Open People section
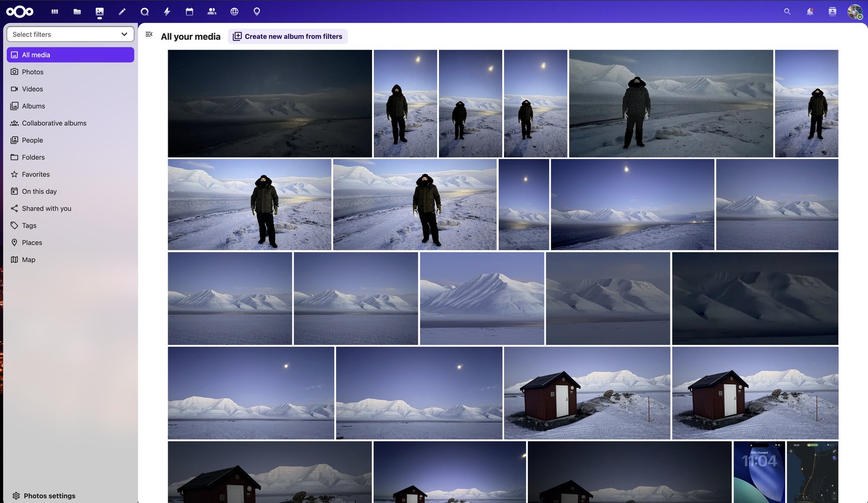 [71, 140]
